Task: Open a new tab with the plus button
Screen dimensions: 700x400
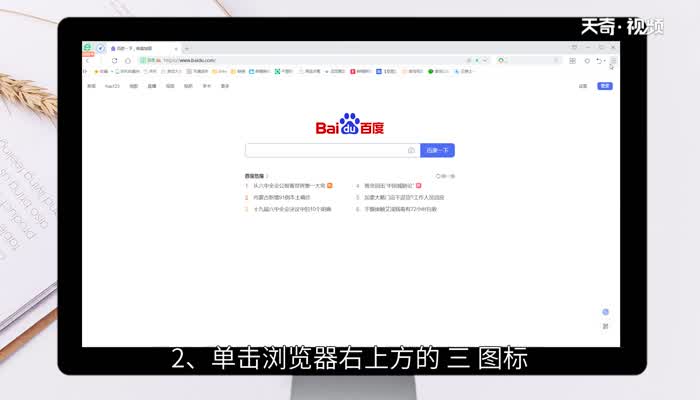Action: click(187, 48)
